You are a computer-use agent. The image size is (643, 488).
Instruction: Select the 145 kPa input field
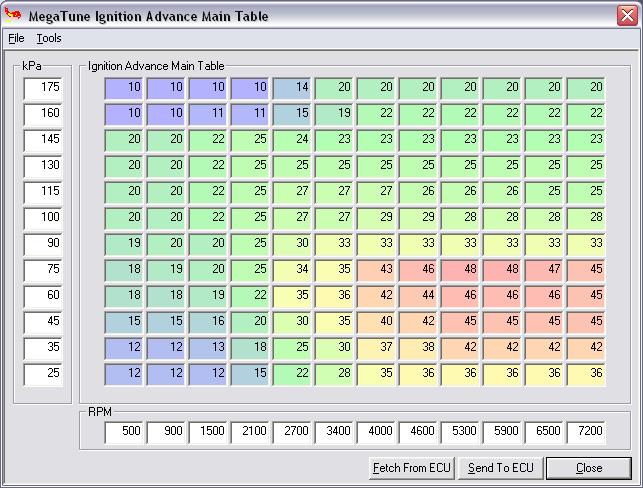[x=43, y=140]
